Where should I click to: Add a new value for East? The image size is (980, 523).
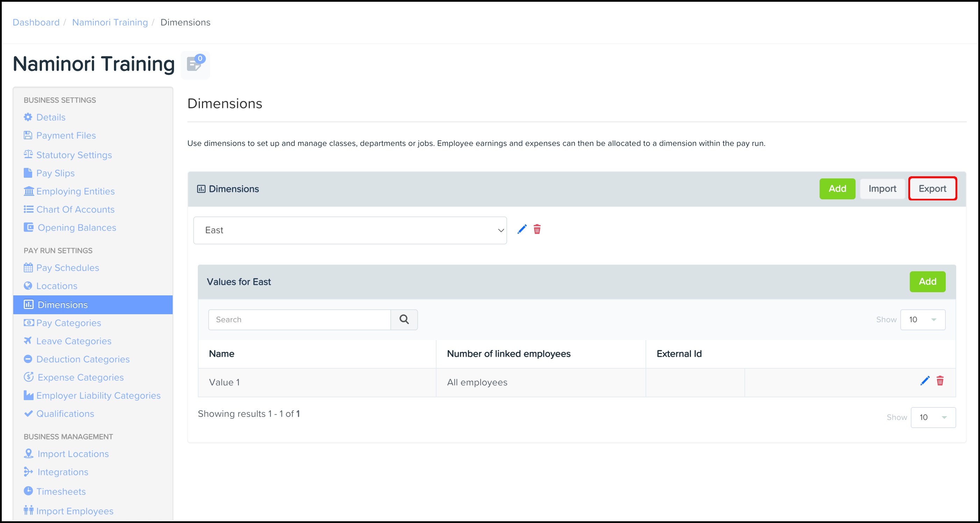pos(927,282)
